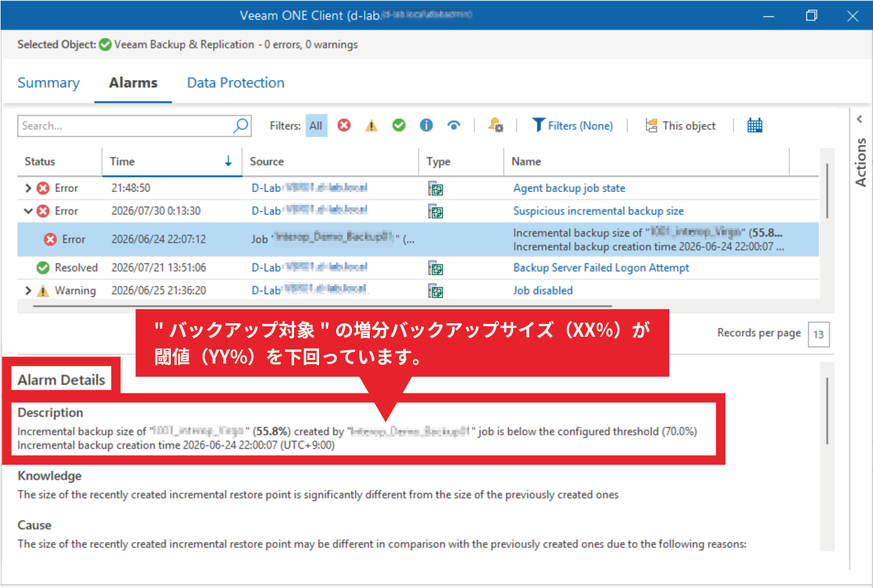Image resolution: width=873 pixels, height=588 pixels.
Task: Click the Alarm Details vertical scrollbar
Action: pos(827,411)
